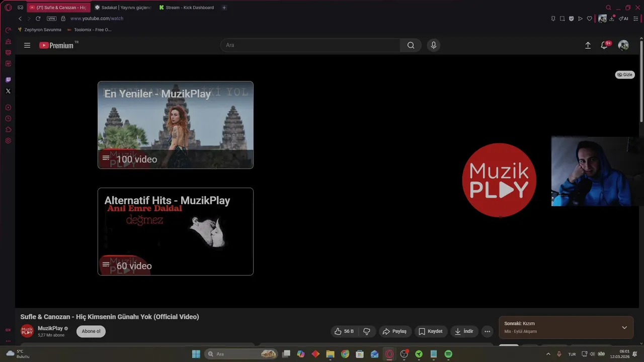
Task: Reload the YouTube page
Action: point(38,19)
